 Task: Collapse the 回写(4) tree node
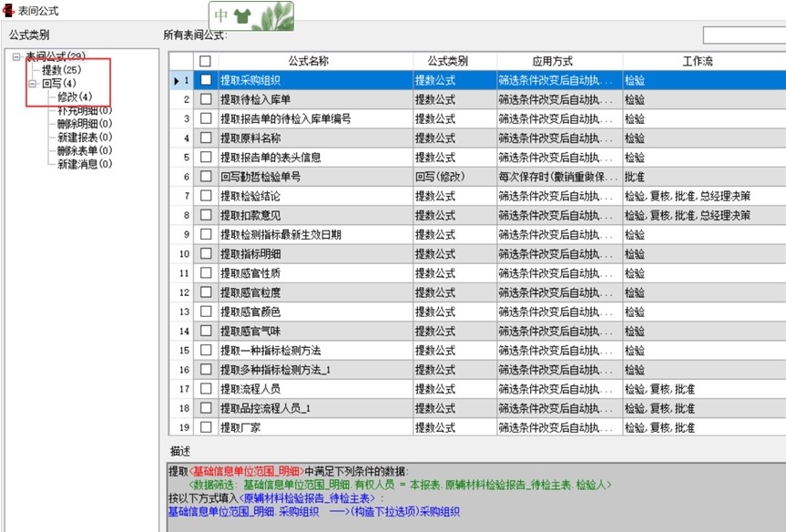point(32,84)
